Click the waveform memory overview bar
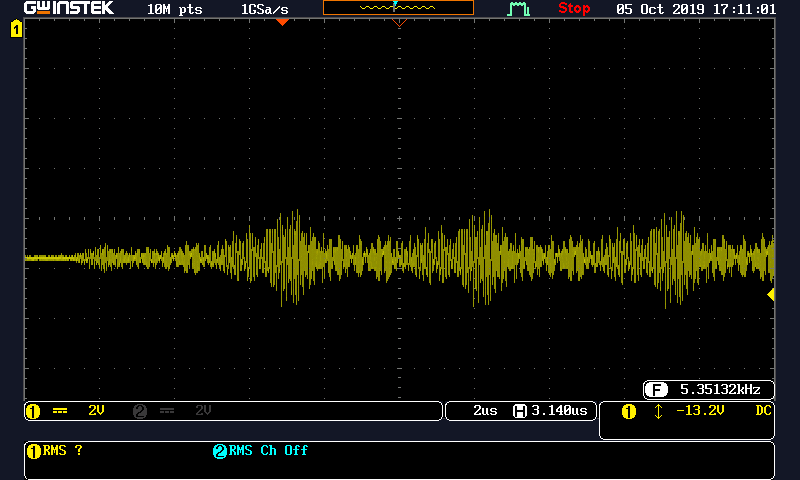 click(x=398, y=8)
